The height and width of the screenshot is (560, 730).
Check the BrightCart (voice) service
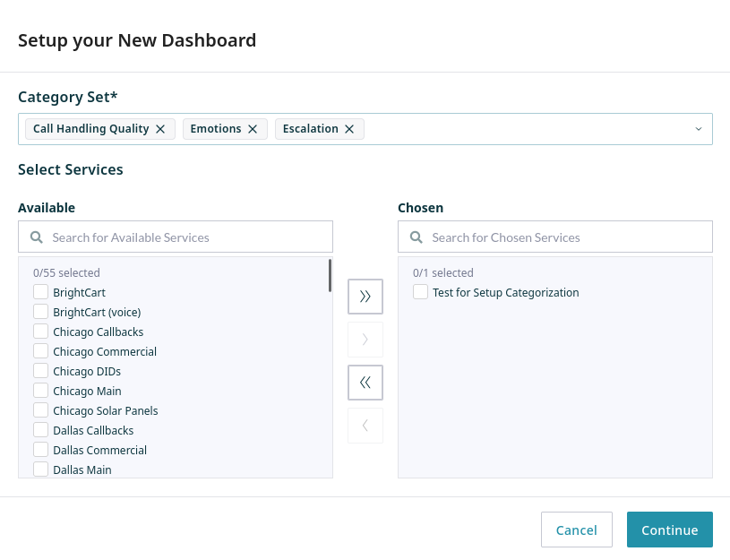(x=41, y=312)
